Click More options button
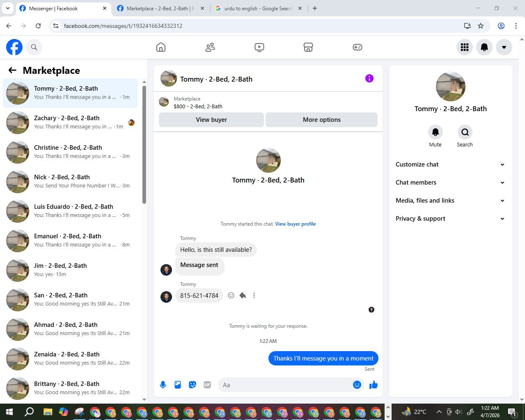The image size is (525, 420). coord(322,120)
